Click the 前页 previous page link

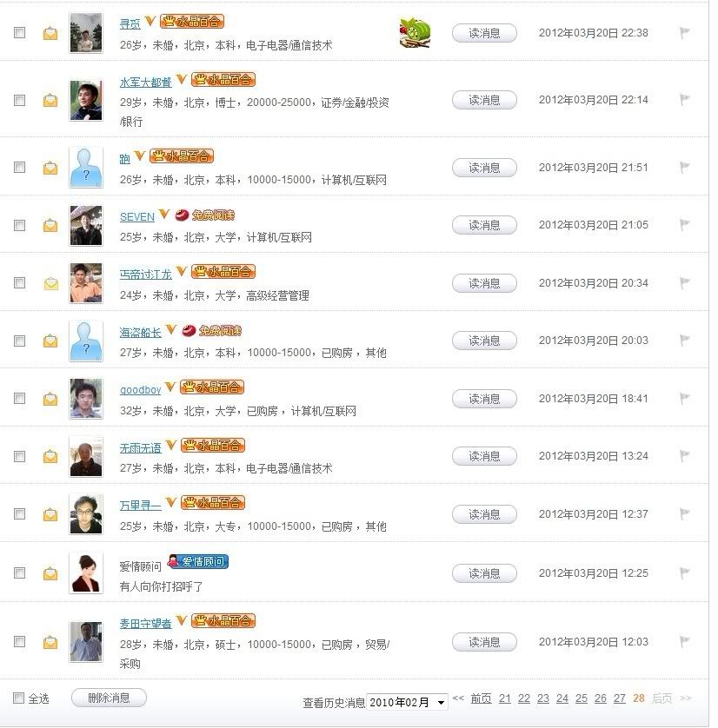point(481,698)
